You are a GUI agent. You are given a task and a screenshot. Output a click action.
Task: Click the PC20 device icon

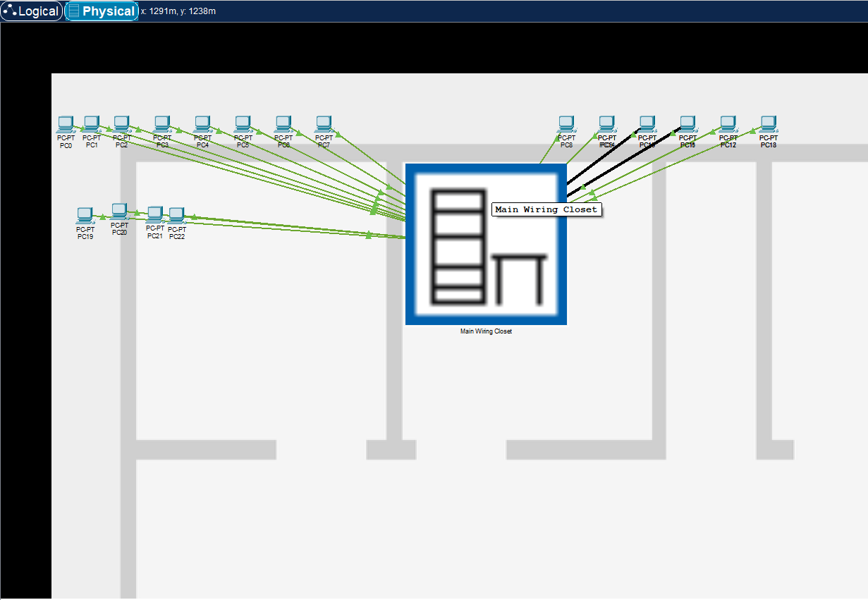pos(119,212)
